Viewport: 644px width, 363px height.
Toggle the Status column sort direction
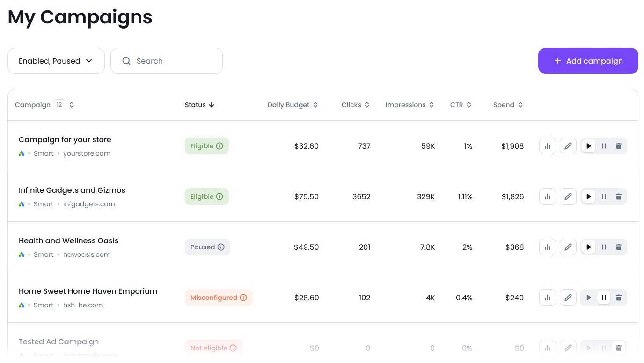tap(211, 105)
